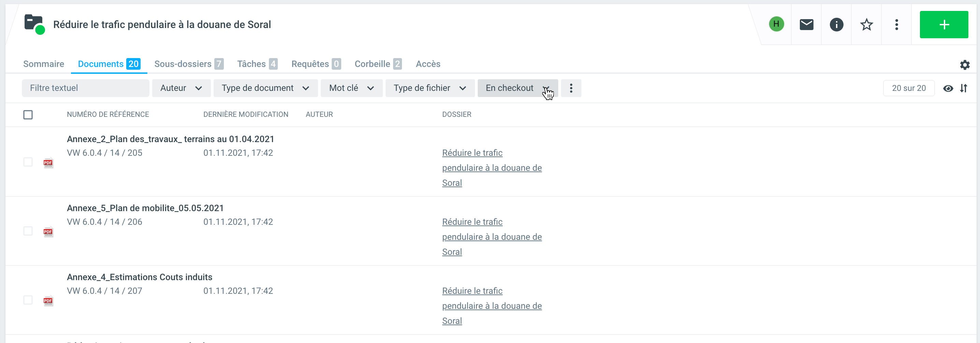Open the mail envelope icon
This screenshot has height=343, width=980.
tap(806, 25)
